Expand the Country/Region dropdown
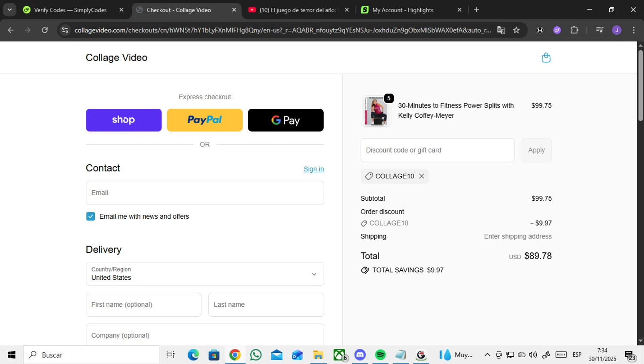The image size is (644, 364). point(205,274)
